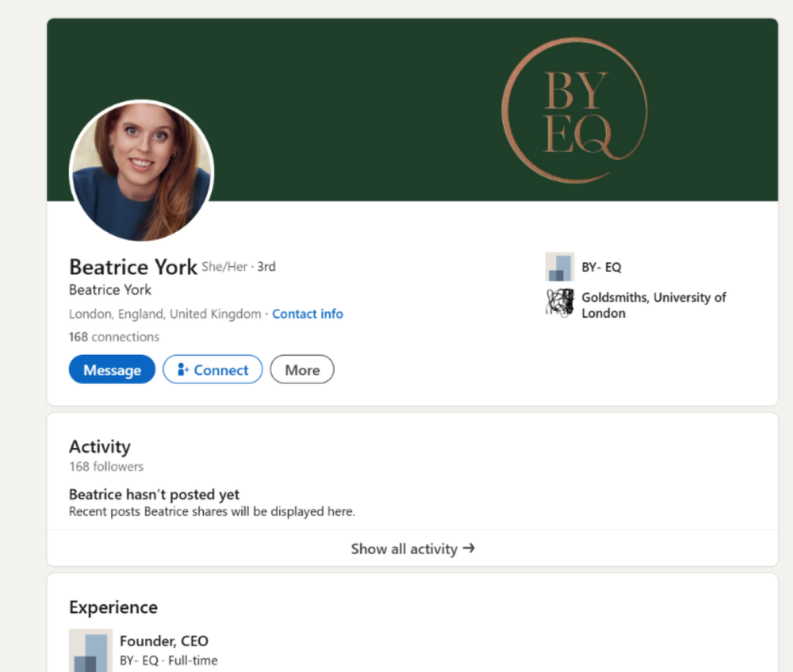The image size is (793, 672).
Task: Click the BY EQ emblem in the banner
Action: [574, 110]
